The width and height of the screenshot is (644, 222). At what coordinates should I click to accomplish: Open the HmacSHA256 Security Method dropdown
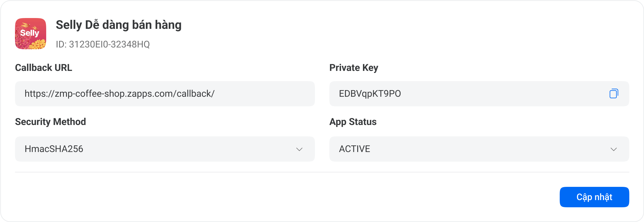(x=165, y=149)
